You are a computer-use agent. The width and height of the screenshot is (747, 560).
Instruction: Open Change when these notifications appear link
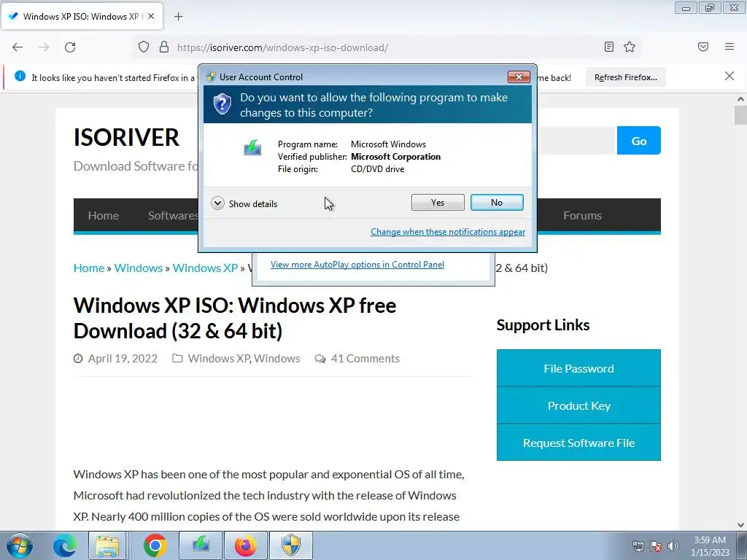point(448,231)
